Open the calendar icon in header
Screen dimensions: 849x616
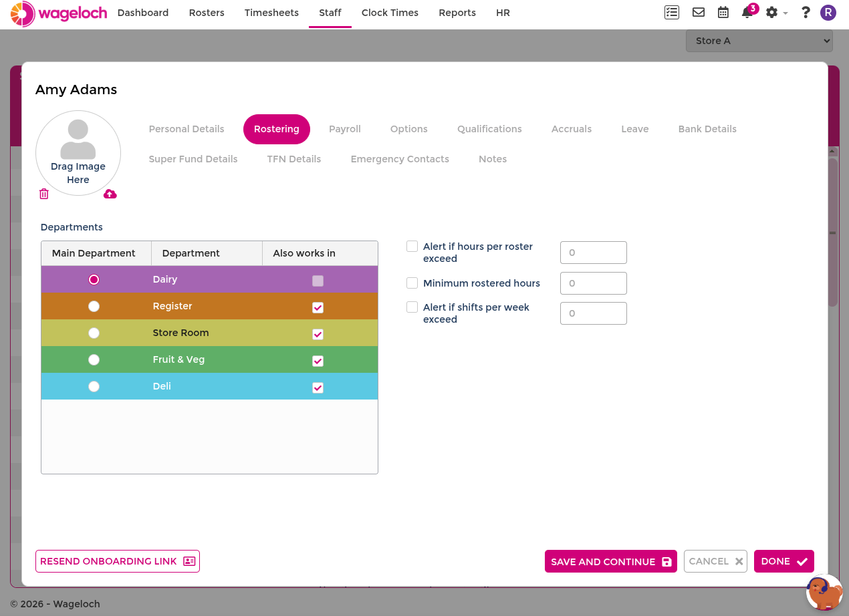pos(723,12)
